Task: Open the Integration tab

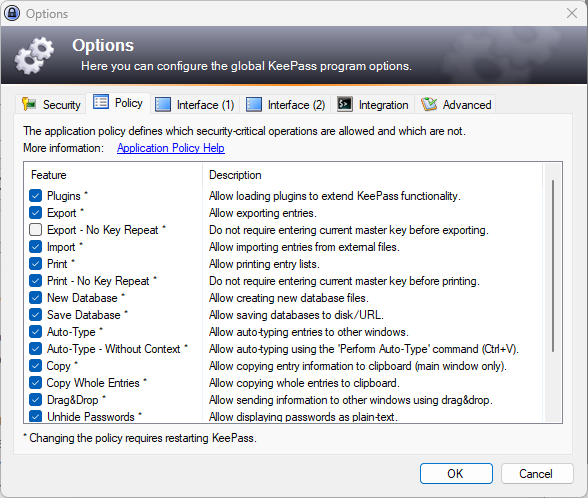Action: [x=373, y=104]
